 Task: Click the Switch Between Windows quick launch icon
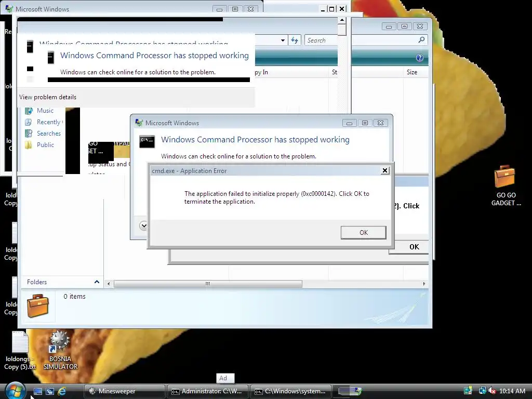point(49,391)
